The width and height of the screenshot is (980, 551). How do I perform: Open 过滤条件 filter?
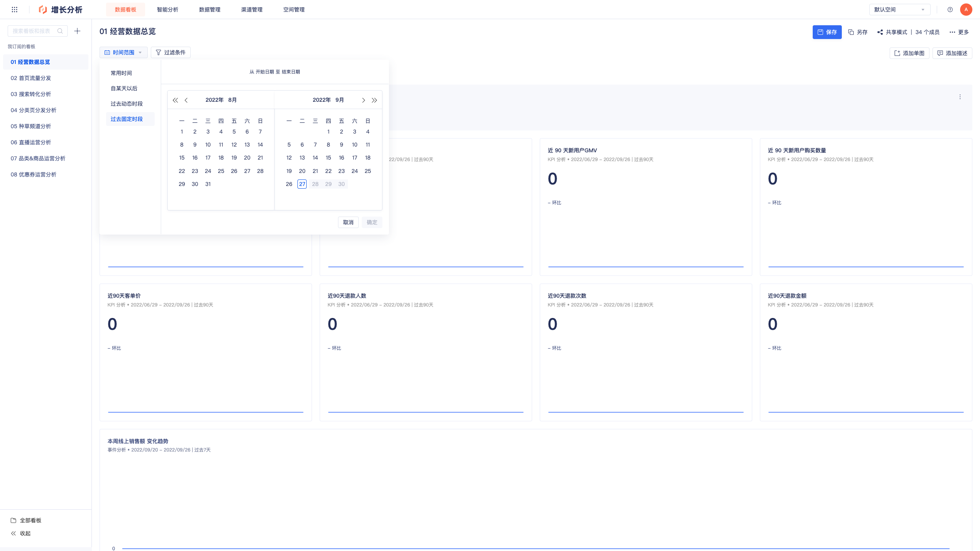point(171,52)
